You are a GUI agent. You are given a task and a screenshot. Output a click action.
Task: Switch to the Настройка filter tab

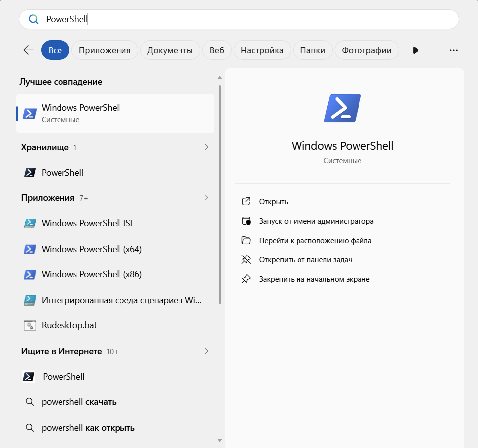click(262, 50)
